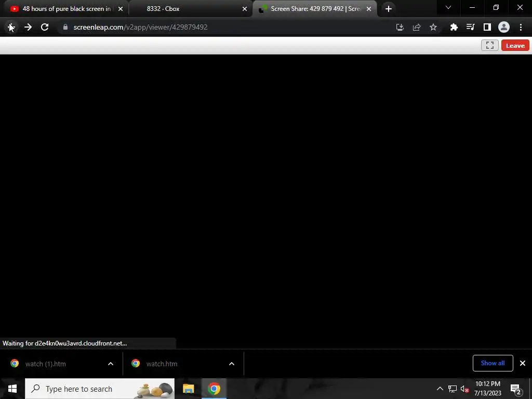Viewport: 532px width, 399px height.
Task: Show all downloads
Action: coord(493,363)
